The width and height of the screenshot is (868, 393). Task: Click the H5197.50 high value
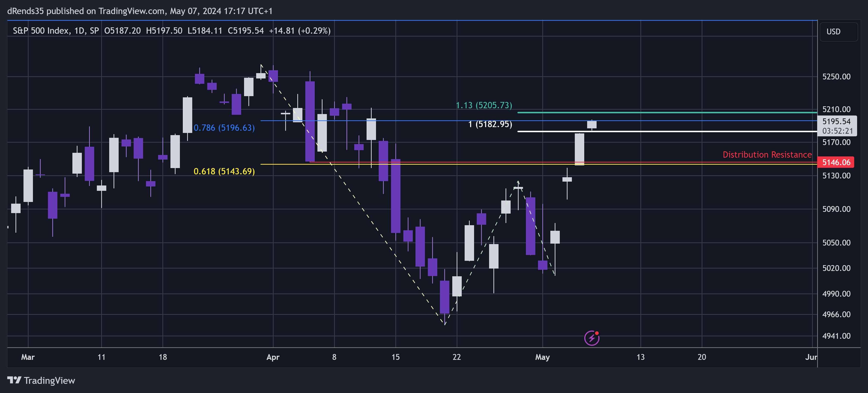[164, 31]
